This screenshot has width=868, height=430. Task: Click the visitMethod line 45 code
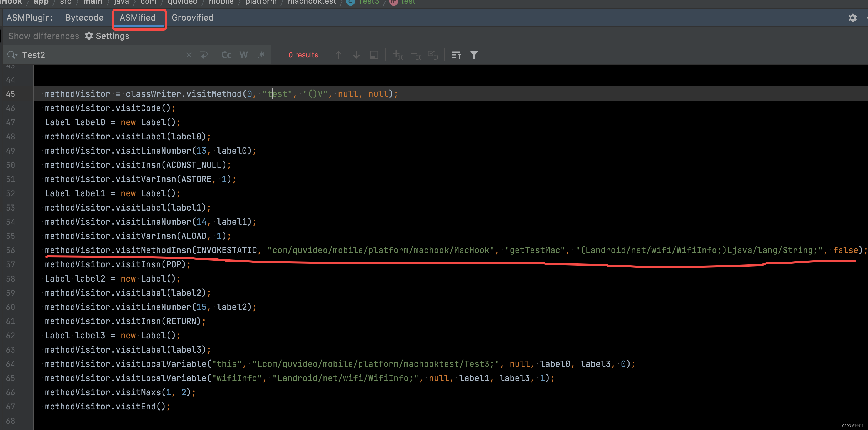[221, 94]
